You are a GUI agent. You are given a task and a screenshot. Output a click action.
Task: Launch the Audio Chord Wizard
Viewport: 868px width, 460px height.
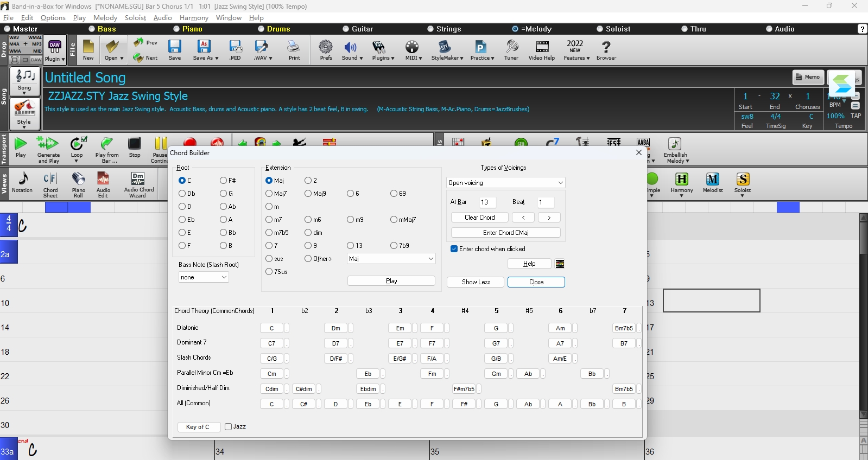pos(138,184)
